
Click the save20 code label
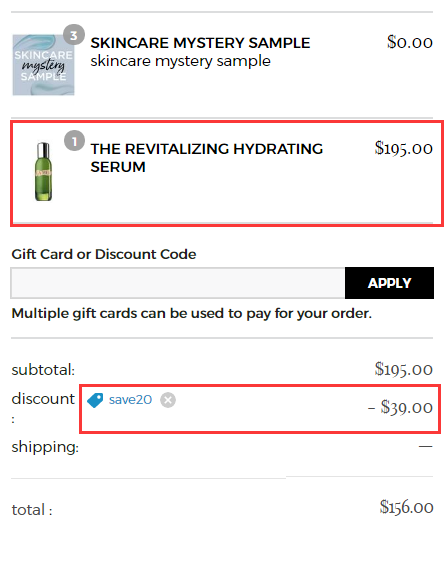coord(130,400)
